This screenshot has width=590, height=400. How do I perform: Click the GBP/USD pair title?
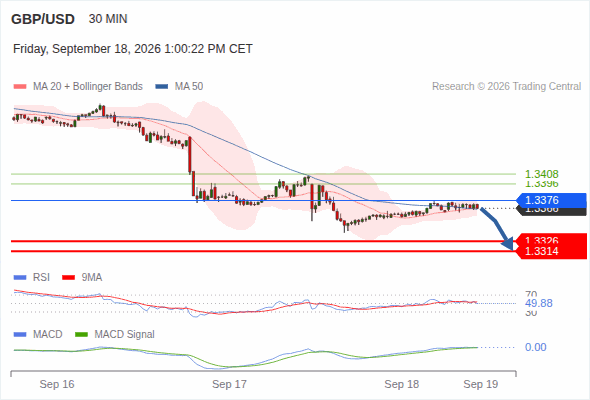click(43, 19)
